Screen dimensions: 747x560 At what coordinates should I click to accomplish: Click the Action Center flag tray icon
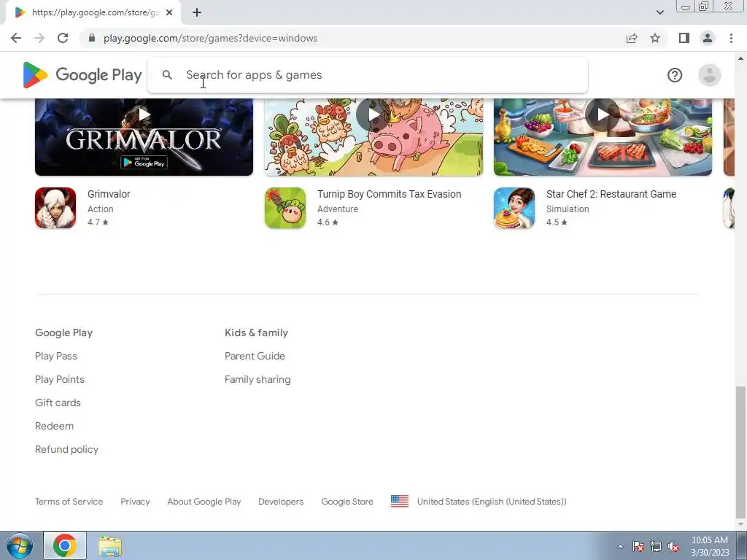pos(638,546)
